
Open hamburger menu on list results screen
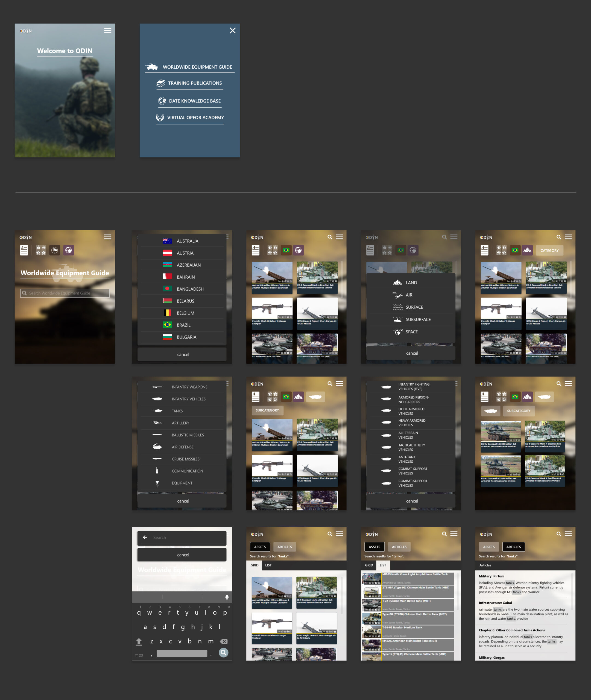point(454,534)
